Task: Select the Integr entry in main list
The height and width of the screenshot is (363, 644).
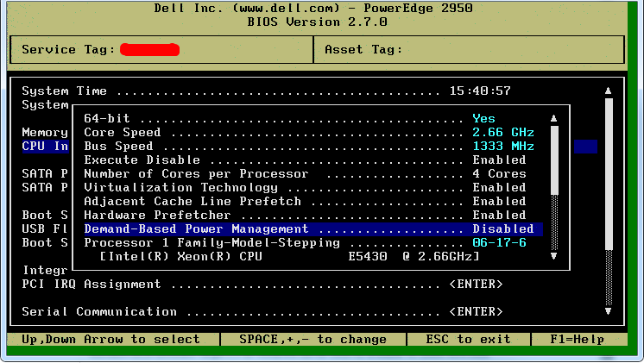Action: click(x=45, y=270)
